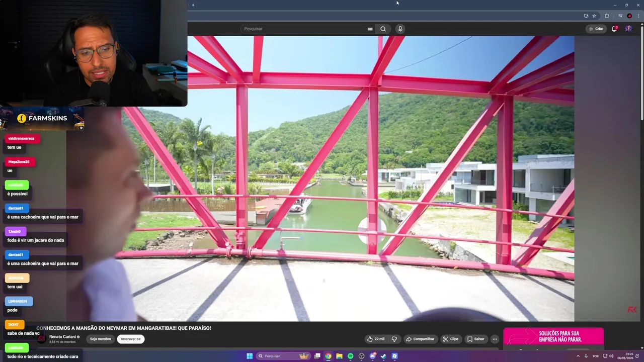Click the Windows taskbar Pesquisar search box

click(284, 356)
